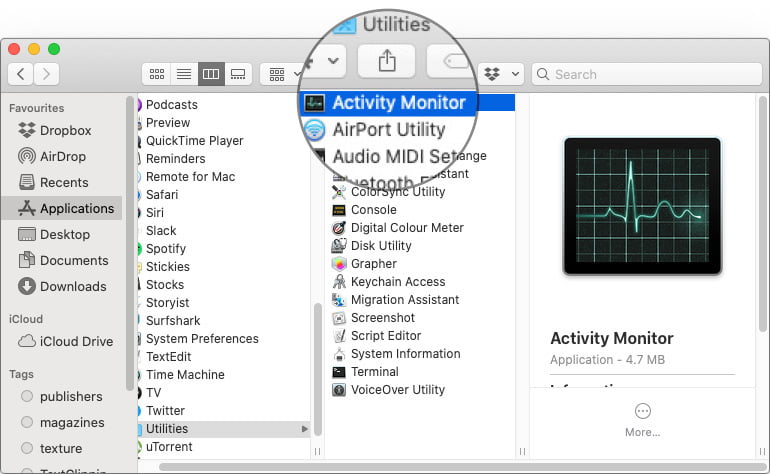Viewport: 770px width, 474px height.
Task: Switch to list view in the toolbar
Action: pos(184,74)
